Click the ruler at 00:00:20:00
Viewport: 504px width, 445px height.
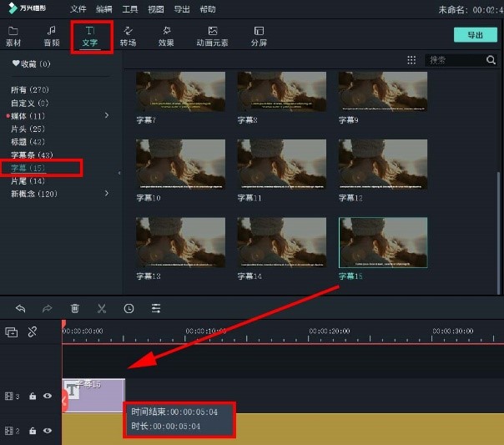pos(329,331)
